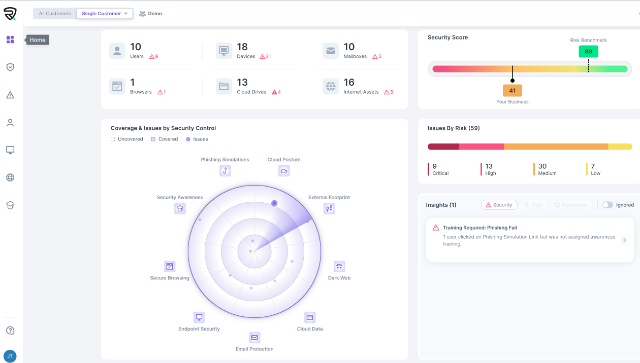Open the Home dashboard grid icon

click(10, 40)
